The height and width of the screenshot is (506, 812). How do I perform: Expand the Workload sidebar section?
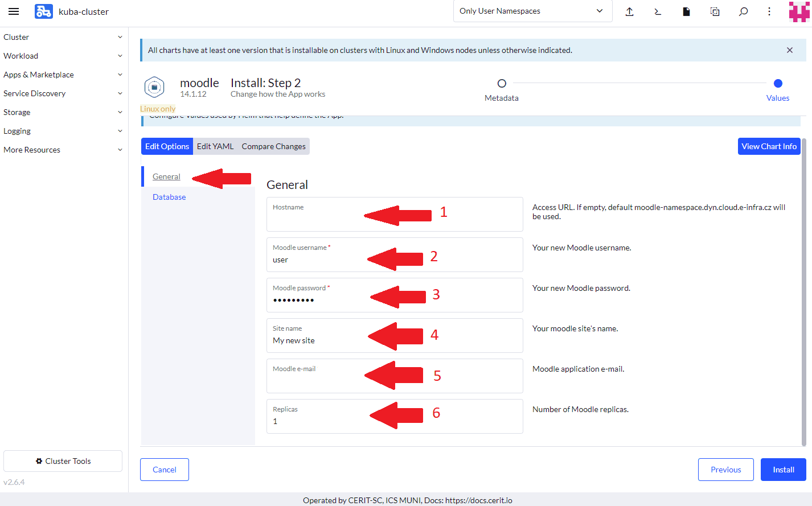[x=63, y=56]
